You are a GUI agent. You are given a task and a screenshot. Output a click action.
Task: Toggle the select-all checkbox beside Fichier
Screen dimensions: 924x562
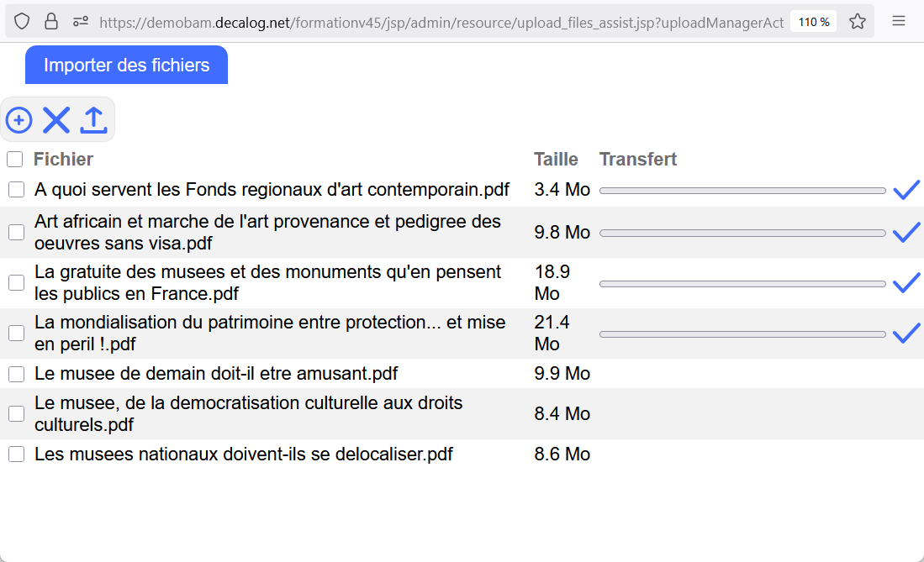click(x=15, y=159)
